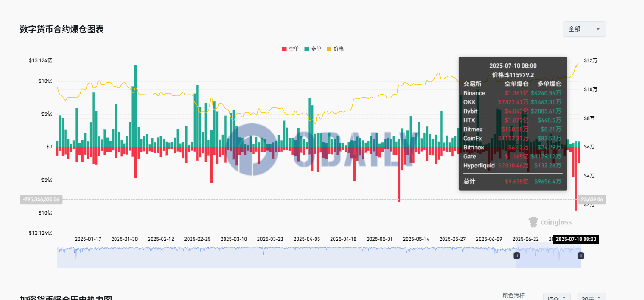This screenshot has height=300, width=644.
Task: Click the 空单爆仓 column header in the tooltip
Action: coord(516,84)
